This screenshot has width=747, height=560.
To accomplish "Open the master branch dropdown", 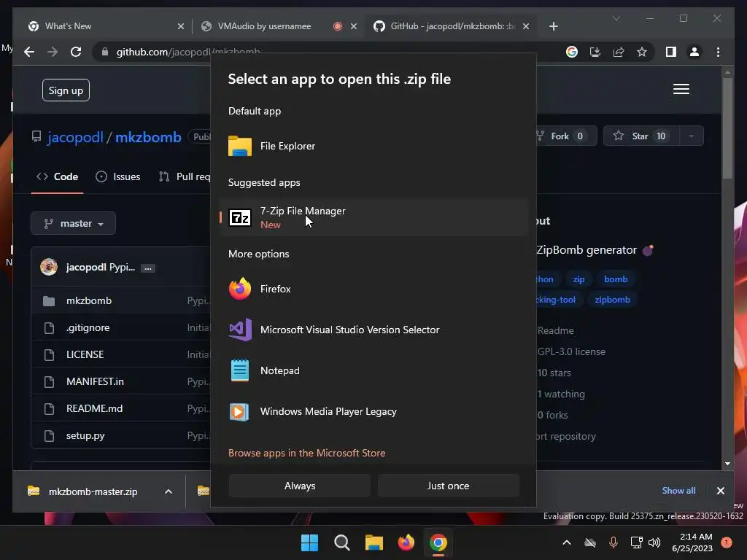I will pos(74,223).
